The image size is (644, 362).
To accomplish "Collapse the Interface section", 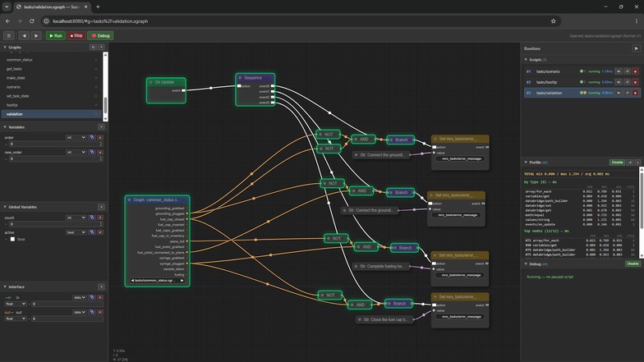I will [x=5, y=287].
